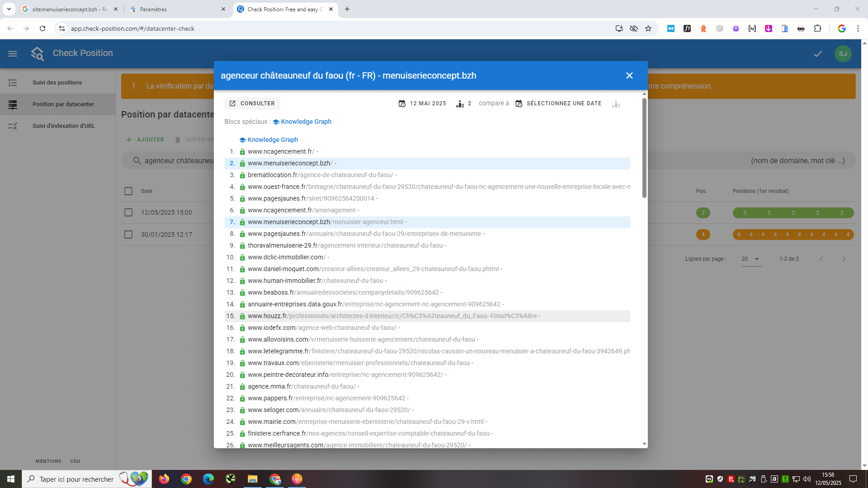Open Position par datacenter in sidebar
The image size is (868, 488).
tap(57, 104)
